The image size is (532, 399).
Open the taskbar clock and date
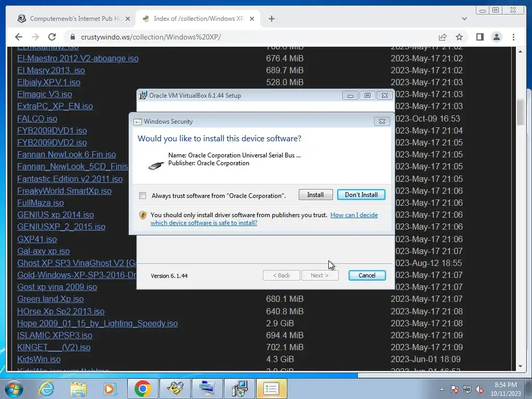(506, 389)
